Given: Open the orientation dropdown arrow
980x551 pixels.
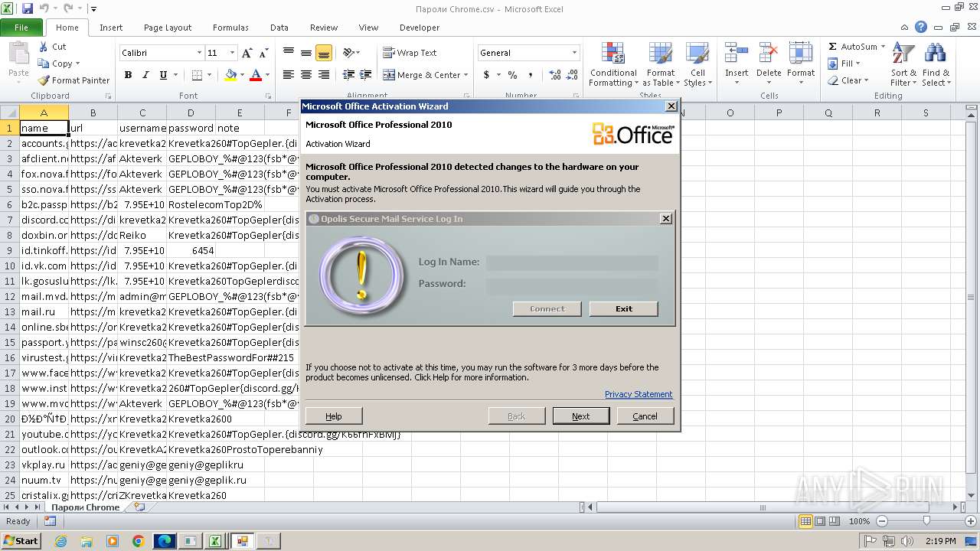Looking at the screenshot, I should click(x=358, y=53).
